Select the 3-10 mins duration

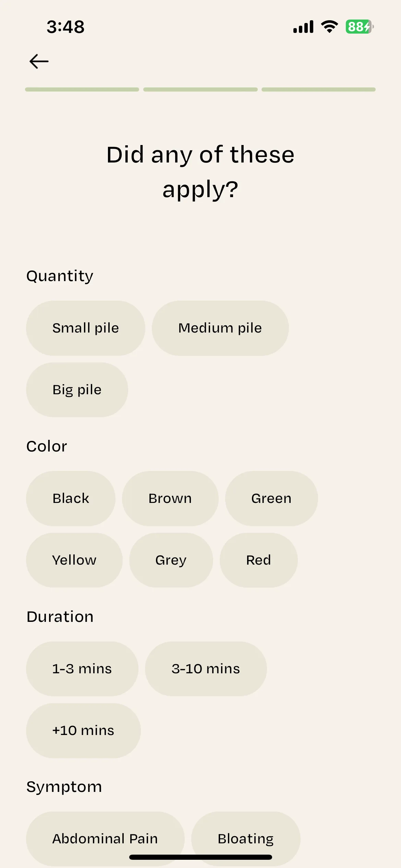[x=206, y=669]
